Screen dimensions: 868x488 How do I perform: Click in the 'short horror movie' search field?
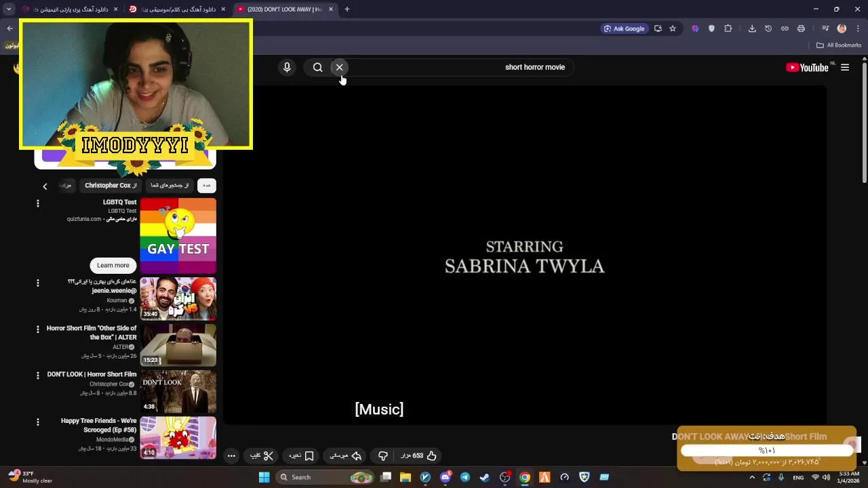pos(461,67)
